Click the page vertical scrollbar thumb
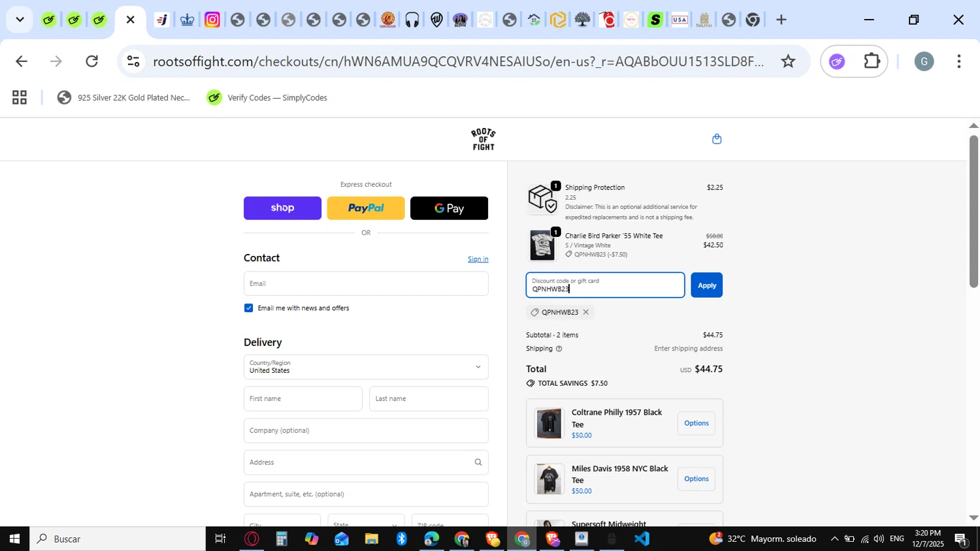The width and height of the screenshot is (980, 551). [x=973, y=211]
